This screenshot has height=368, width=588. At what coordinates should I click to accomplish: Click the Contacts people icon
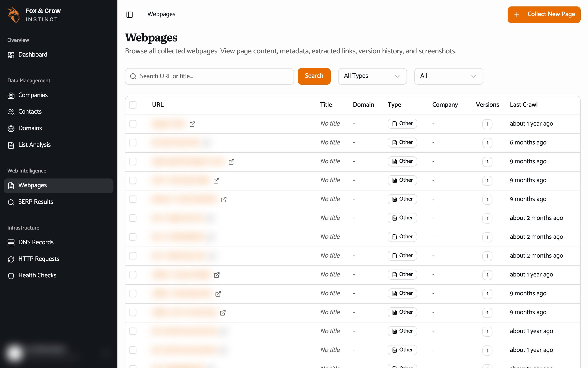[11, 112]
